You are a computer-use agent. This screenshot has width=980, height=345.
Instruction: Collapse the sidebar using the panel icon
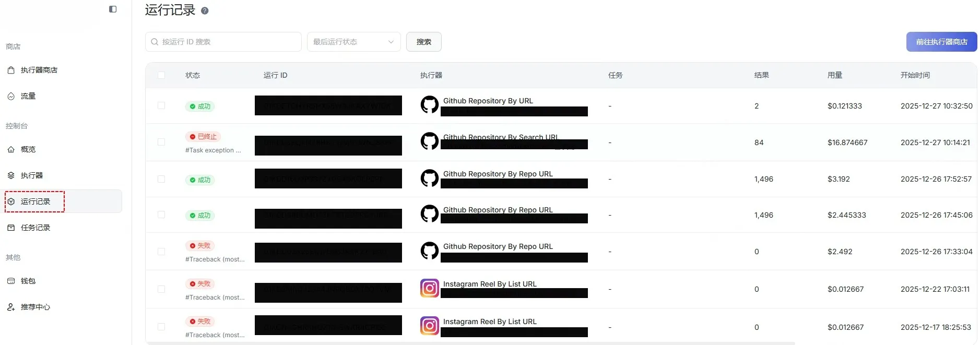(113, 9)
